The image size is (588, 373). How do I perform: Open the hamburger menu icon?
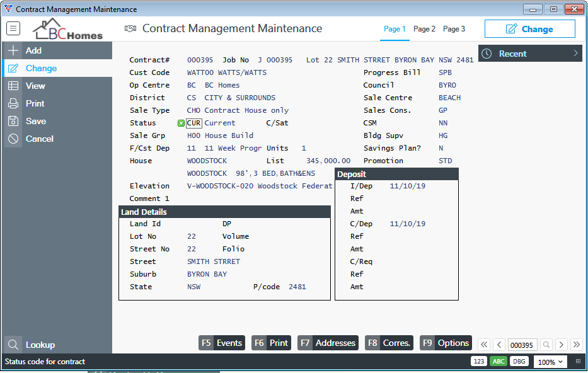pos(13,28)
